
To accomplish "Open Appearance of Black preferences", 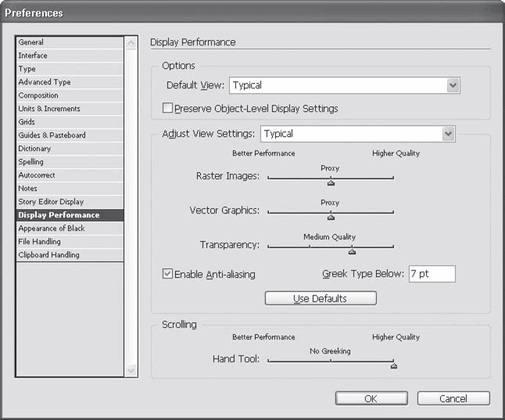I will pyautogui.click(x=52, y=228).
